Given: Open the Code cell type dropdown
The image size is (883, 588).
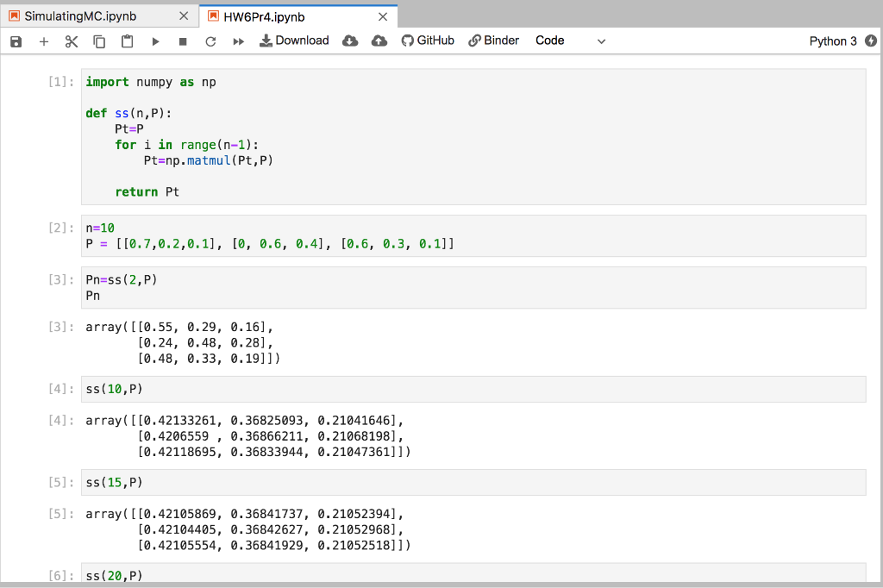Looking at the screenshot, I should (x=570, y=41).
